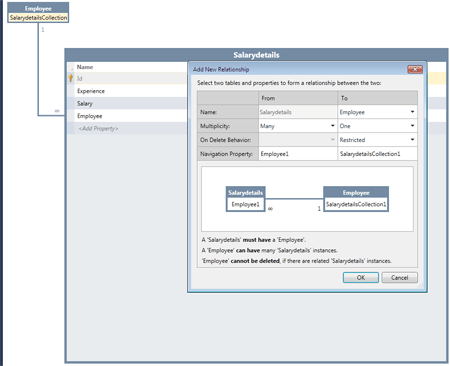
Task: Click the Employee box in relationship preview
Action: 356,199
